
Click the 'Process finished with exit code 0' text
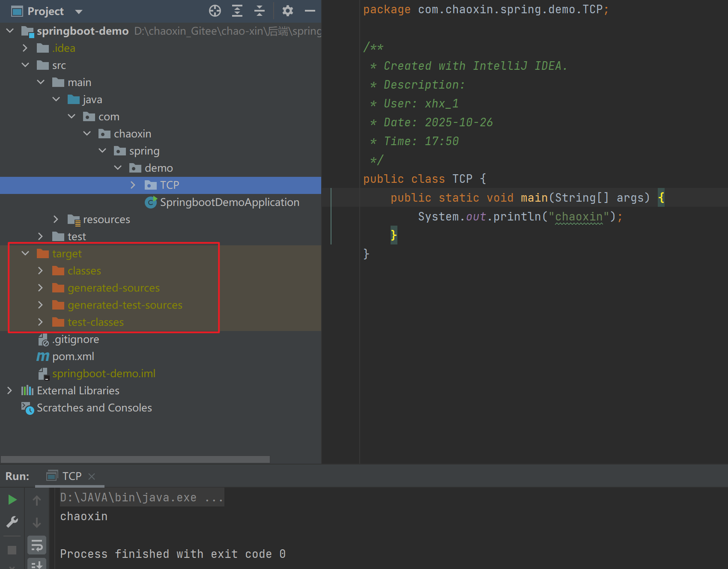173,554
